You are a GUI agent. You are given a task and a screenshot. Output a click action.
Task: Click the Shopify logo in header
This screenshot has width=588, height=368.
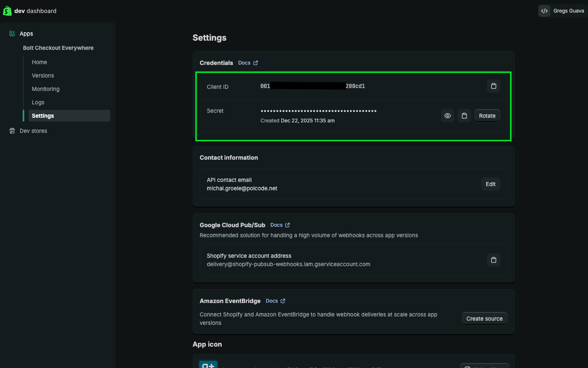tap(7, 11)
